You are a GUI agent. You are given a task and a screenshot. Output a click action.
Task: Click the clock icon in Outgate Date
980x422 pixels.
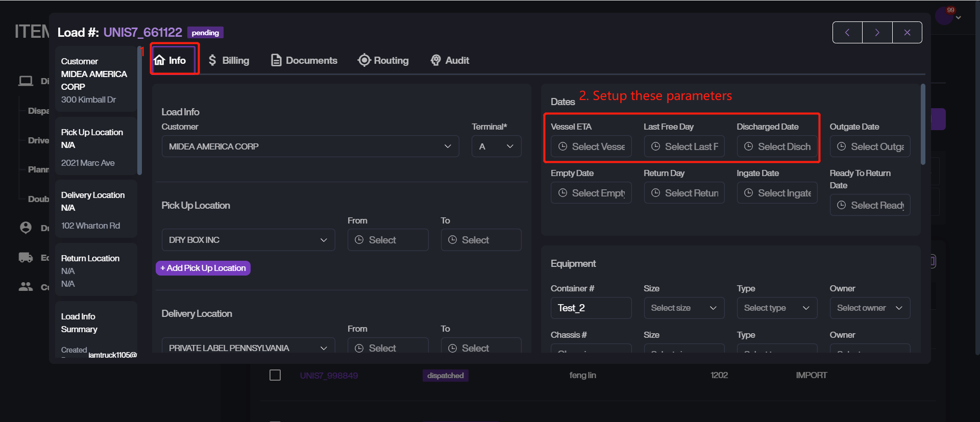(841, 146)
